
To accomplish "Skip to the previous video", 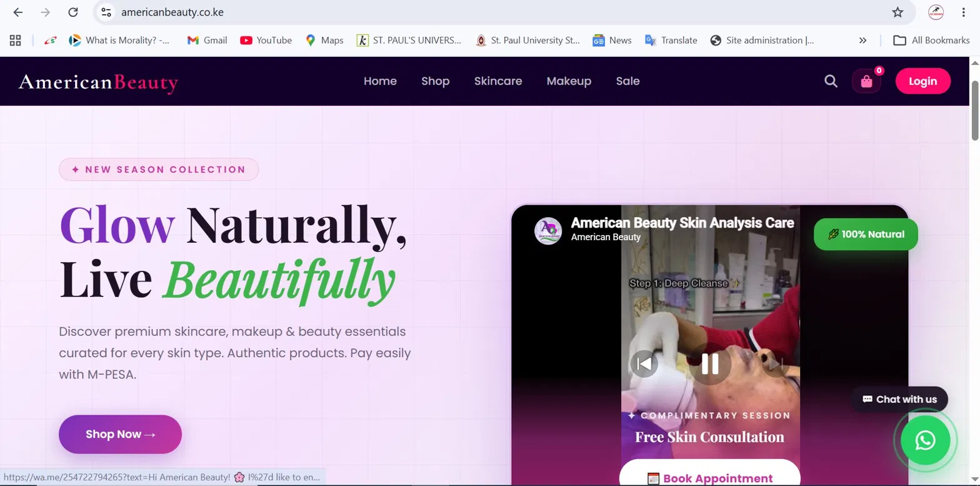I will (644, 363).
